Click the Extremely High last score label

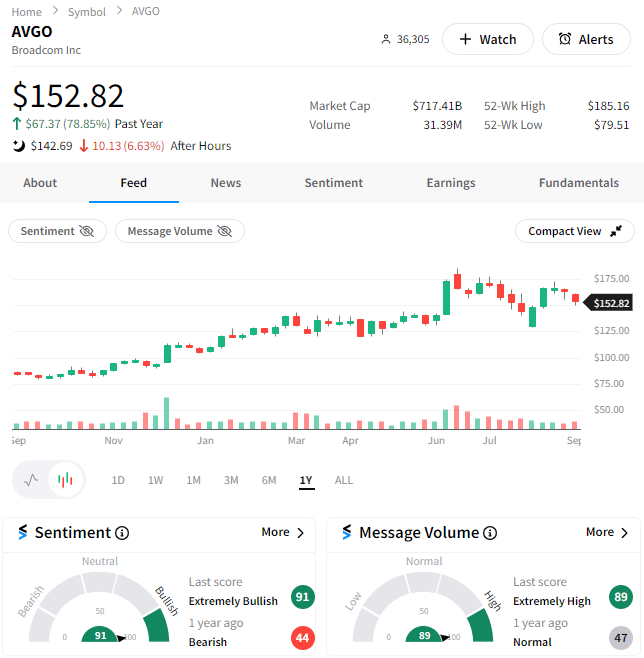coord(552,601)
